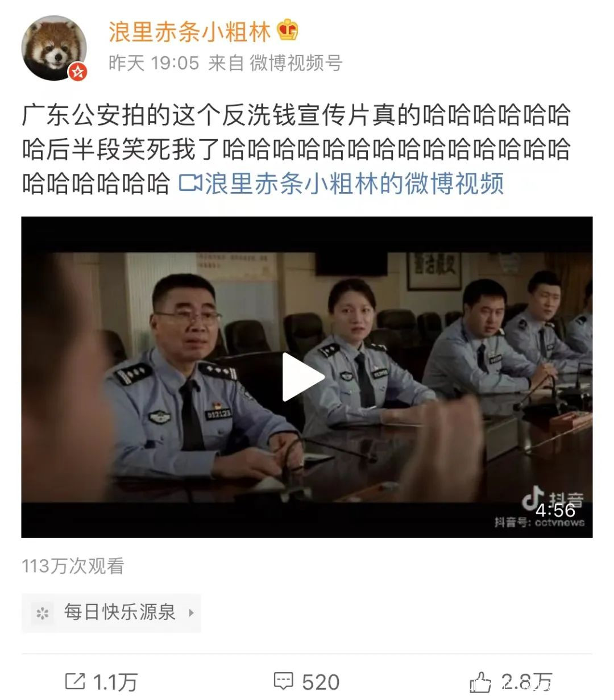Open the comments speech bubble icon

point(283,681)
